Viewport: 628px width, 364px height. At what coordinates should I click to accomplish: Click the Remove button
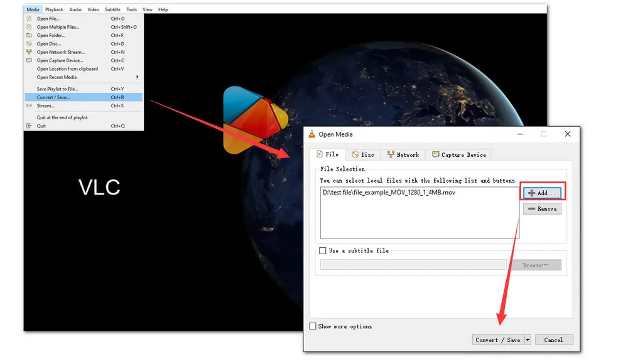[x=543, y=208]
